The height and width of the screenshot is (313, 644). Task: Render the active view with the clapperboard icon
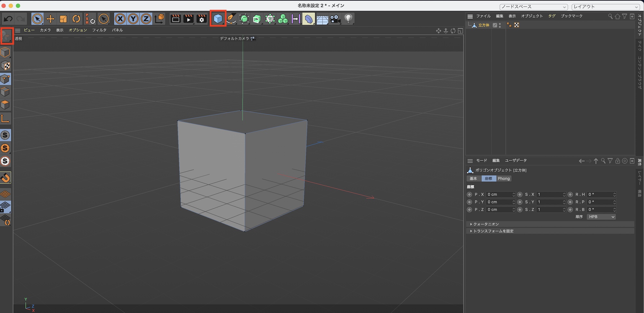(x=175, y=19)
